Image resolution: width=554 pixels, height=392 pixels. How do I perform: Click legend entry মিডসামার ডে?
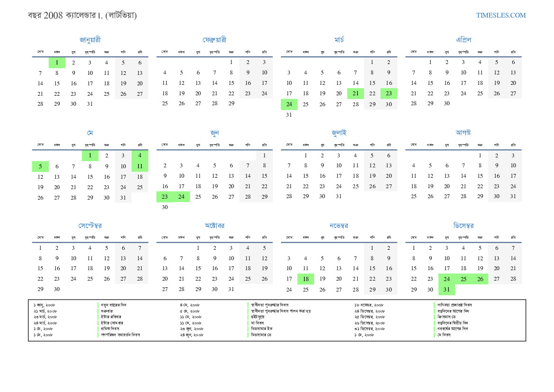pos(261,335)
